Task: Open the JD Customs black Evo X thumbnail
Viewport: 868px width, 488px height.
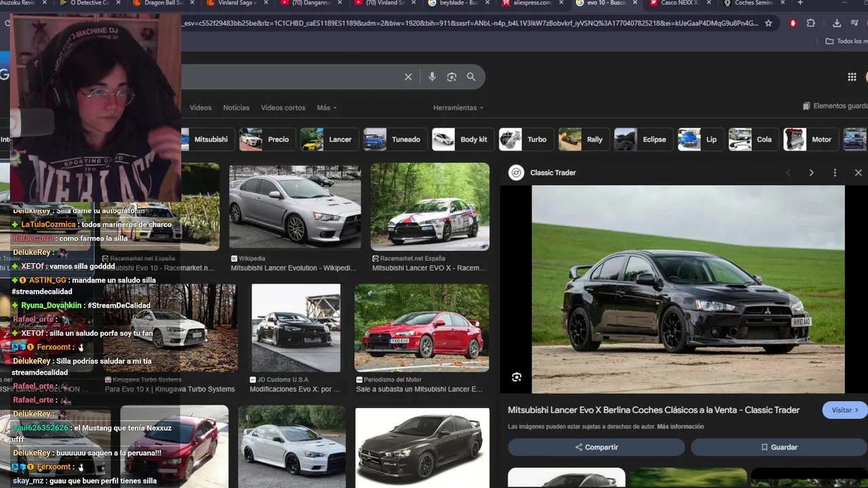Action: coord(296,328)
